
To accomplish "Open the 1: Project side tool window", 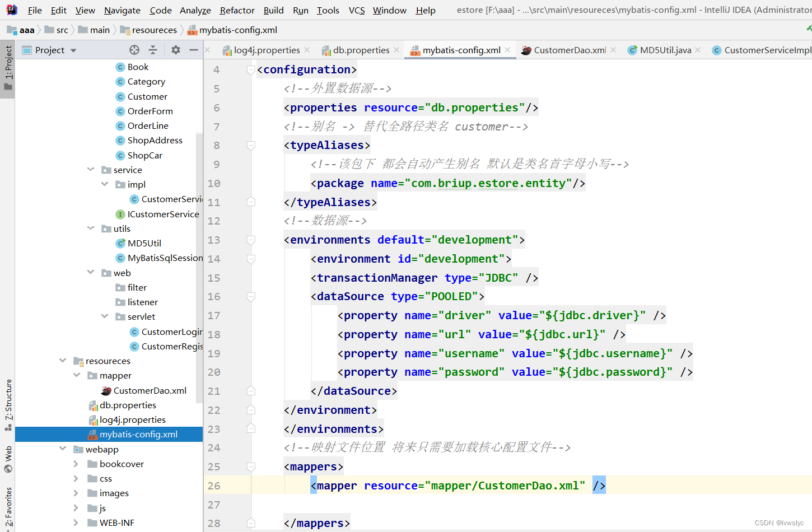I will [x=8, y=68].
